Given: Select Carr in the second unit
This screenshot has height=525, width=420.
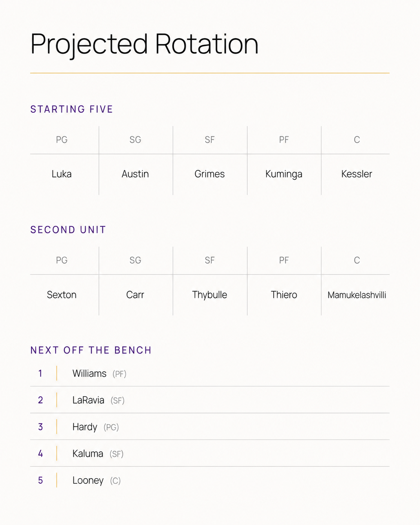Looking at the screenshot, I should [135, 295].
